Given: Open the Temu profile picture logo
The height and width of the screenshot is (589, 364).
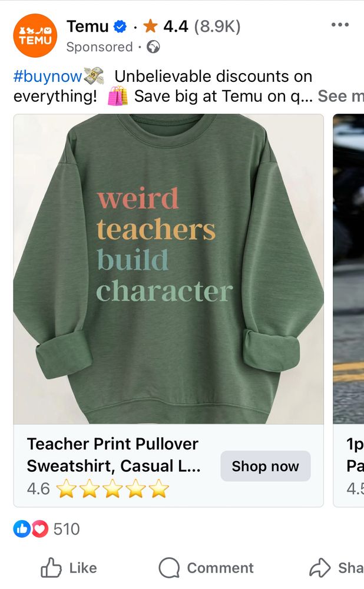Looking at the screenshot, I should click(x=35, y=36).
